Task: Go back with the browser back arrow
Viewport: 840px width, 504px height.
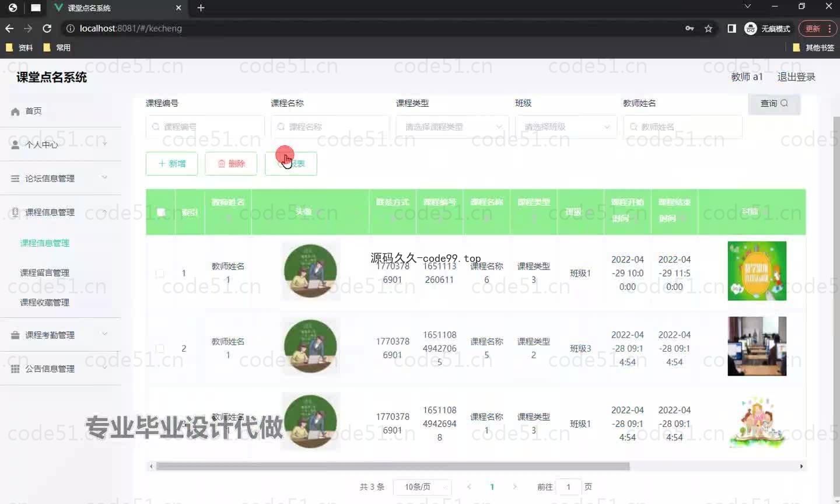Action: pyautogui.click(x=9, y=28)
